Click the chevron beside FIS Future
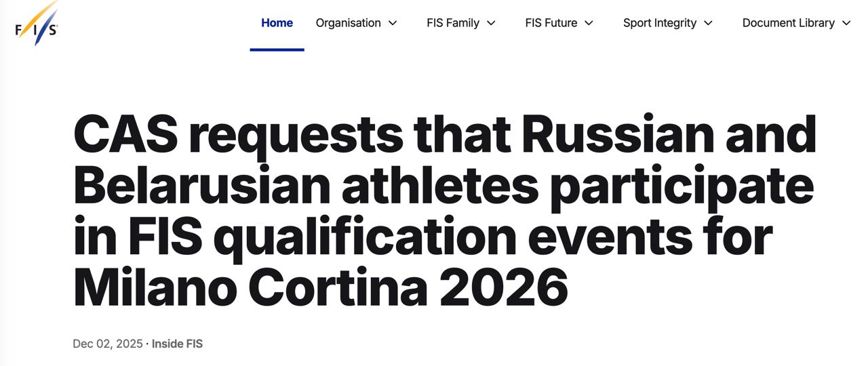 click(x=589, y=23)
